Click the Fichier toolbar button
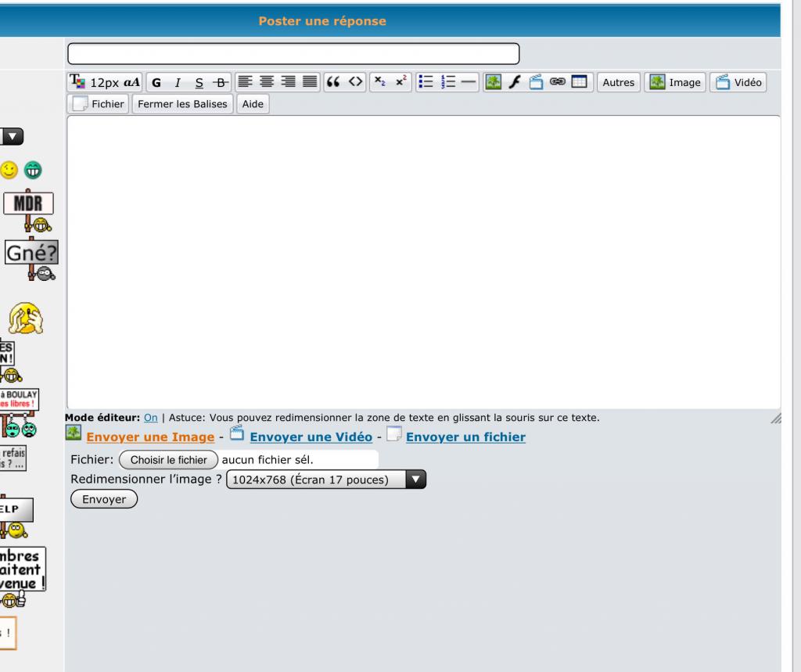Image resolution: width=801 pixels, height=672 pixels. [x=98, y=104]
